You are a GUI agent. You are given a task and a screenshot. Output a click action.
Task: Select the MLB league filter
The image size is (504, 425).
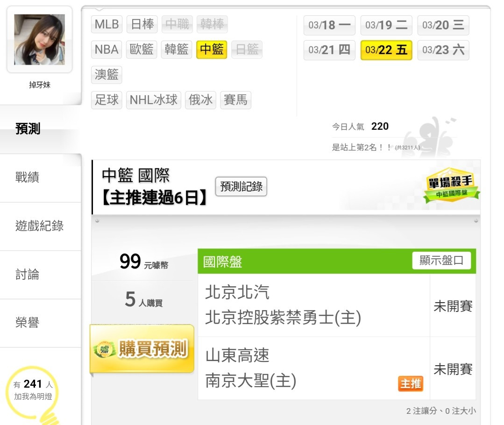point(106,24)
